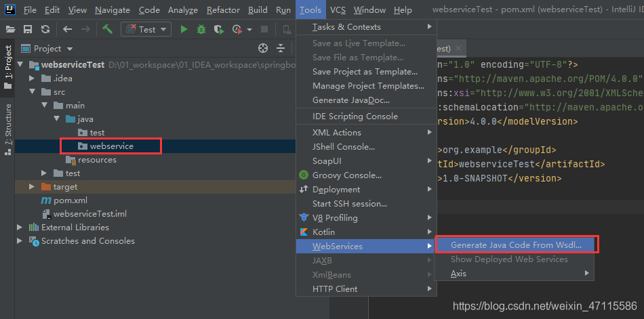Click the green Run play icon
The width and height of the screenshot is (644, 319).
pos(184,29)
